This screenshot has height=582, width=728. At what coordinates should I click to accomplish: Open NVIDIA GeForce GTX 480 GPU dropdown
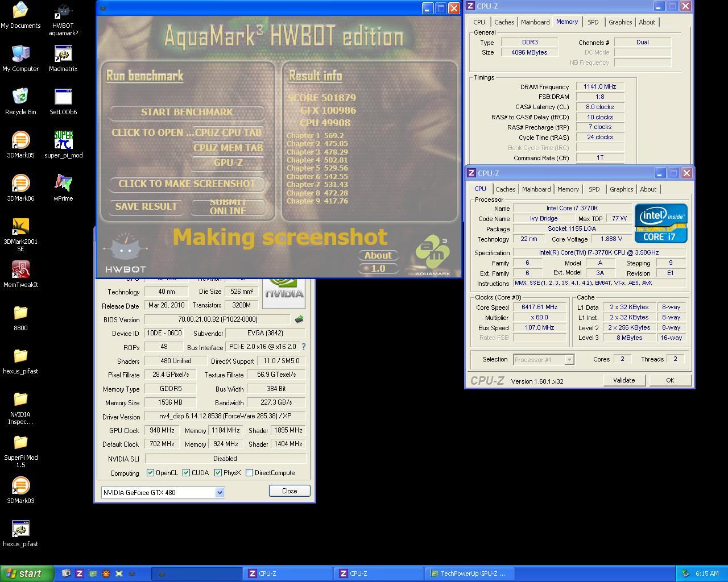coord(220,493)
